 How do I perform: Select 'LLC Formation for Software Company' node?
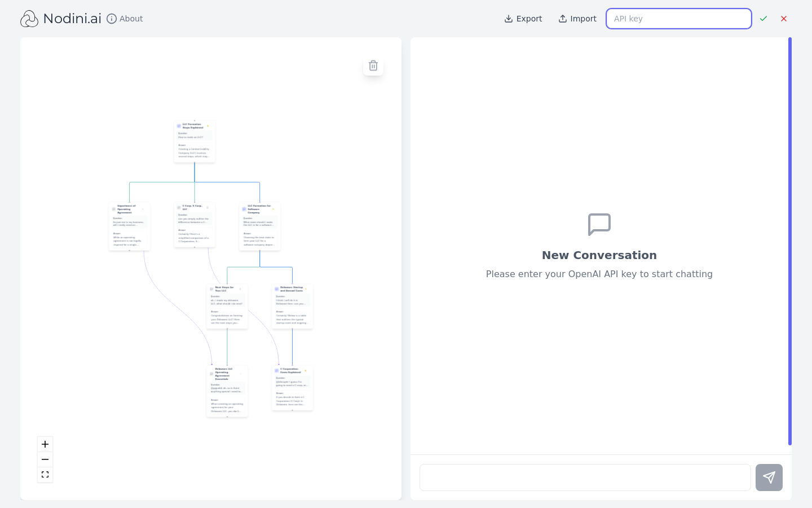point(259,226)
